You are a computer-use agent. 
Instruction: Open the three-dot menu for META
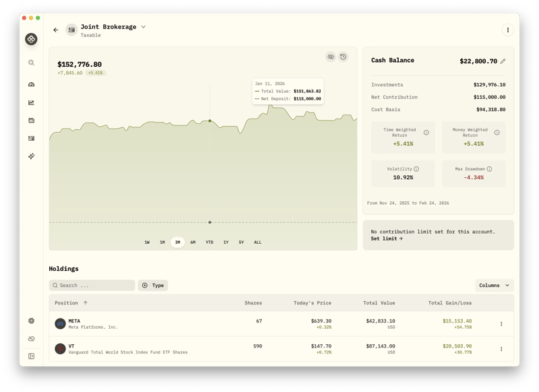pos(501,322)
